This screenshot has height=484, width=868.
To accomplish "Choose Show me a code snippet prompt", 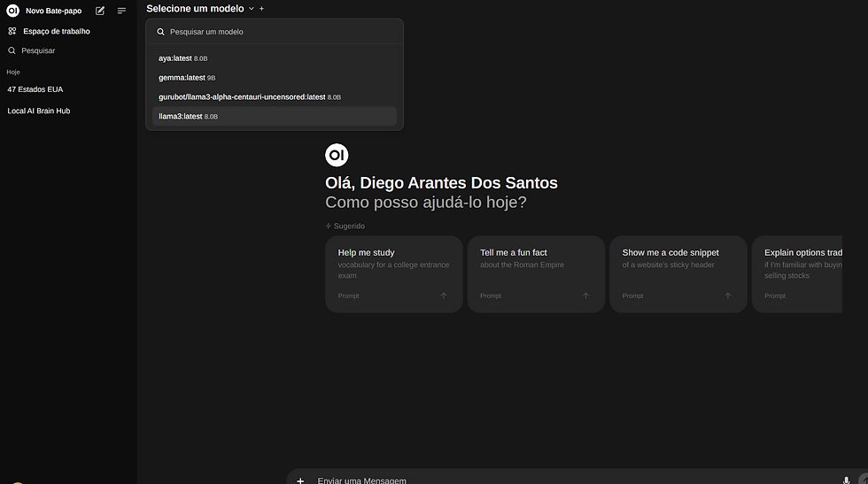I will point(678,274).
